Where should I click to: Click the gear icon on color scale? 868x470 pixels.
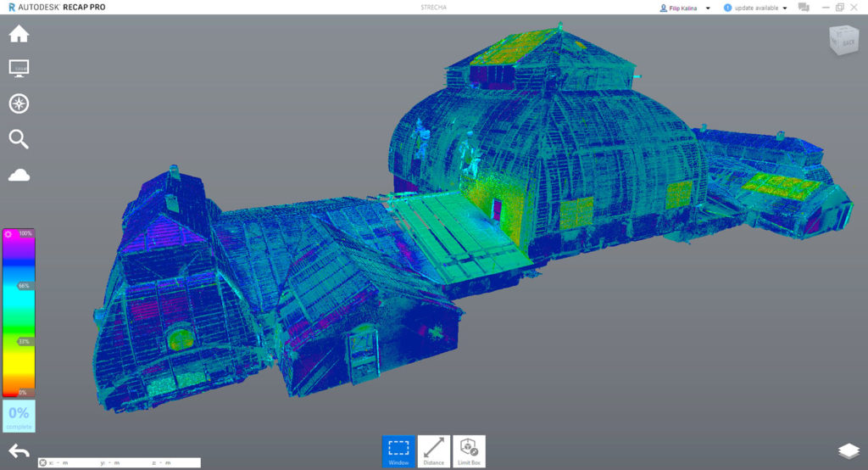click(x=8, y=233)
